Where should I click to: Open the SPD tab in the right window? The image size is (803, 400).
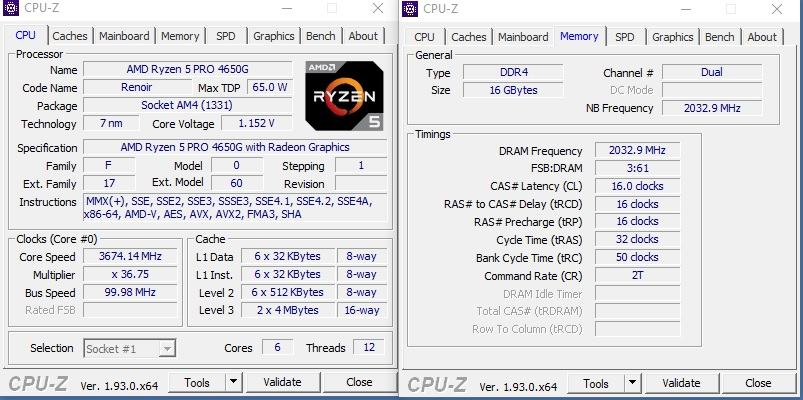[x=624, y=37]
